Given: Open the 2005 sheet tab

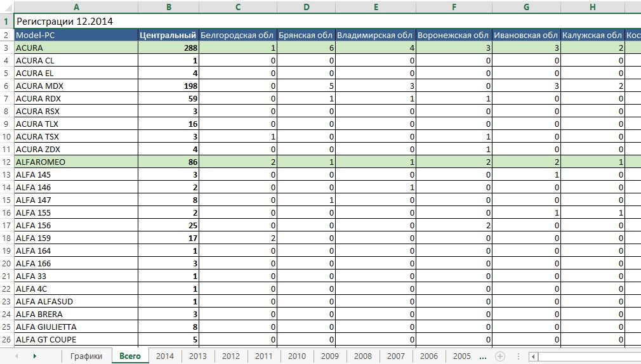Looking at the screenshot, I should coord(462,356).
